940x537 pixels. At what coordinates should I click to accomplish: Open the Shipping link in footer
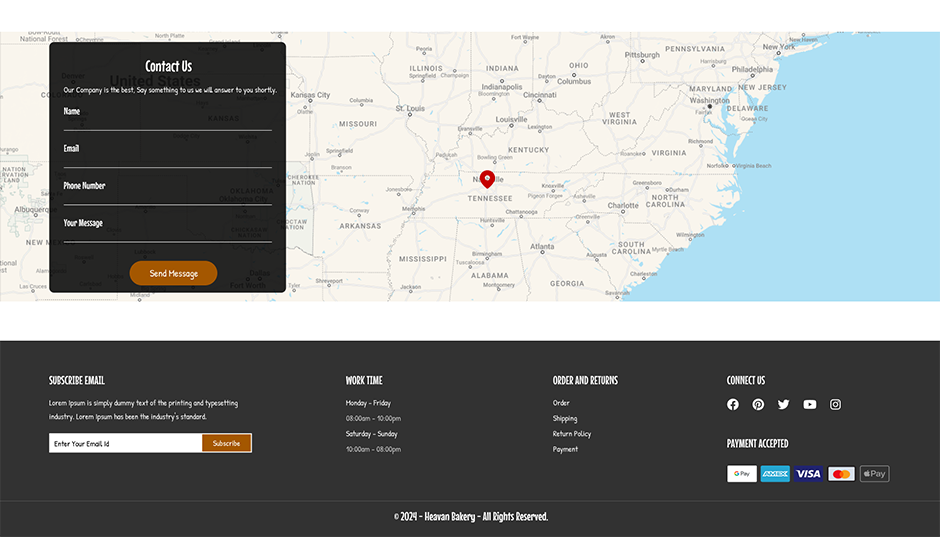[x=565, y=419]
